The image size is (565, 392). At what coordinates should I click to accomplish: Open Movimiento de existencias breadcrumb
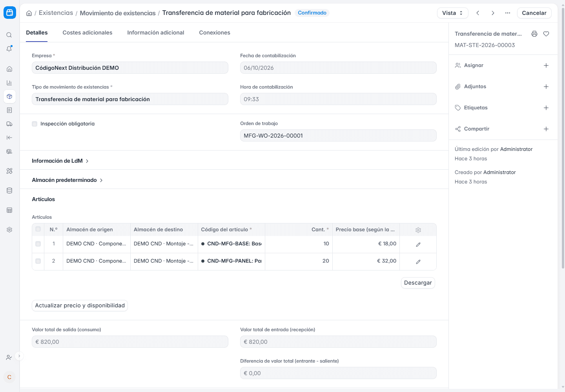pyautogui.click(x=118, y=13)
